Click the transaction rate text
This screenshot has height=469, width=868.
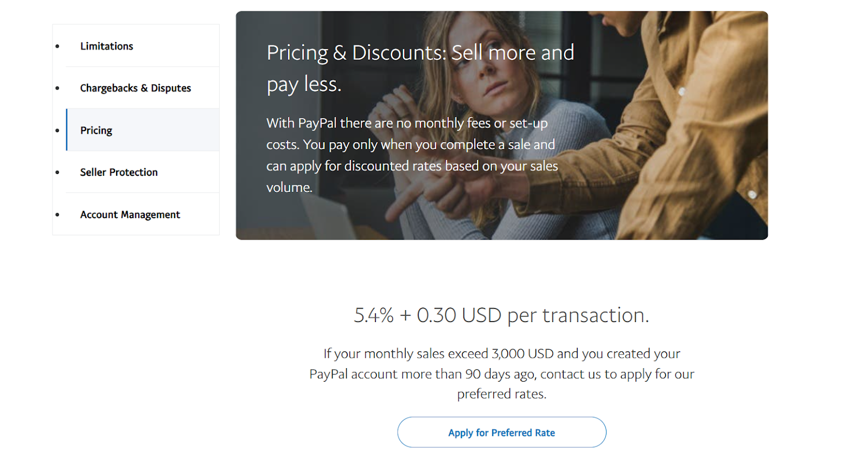click(501, 315)
